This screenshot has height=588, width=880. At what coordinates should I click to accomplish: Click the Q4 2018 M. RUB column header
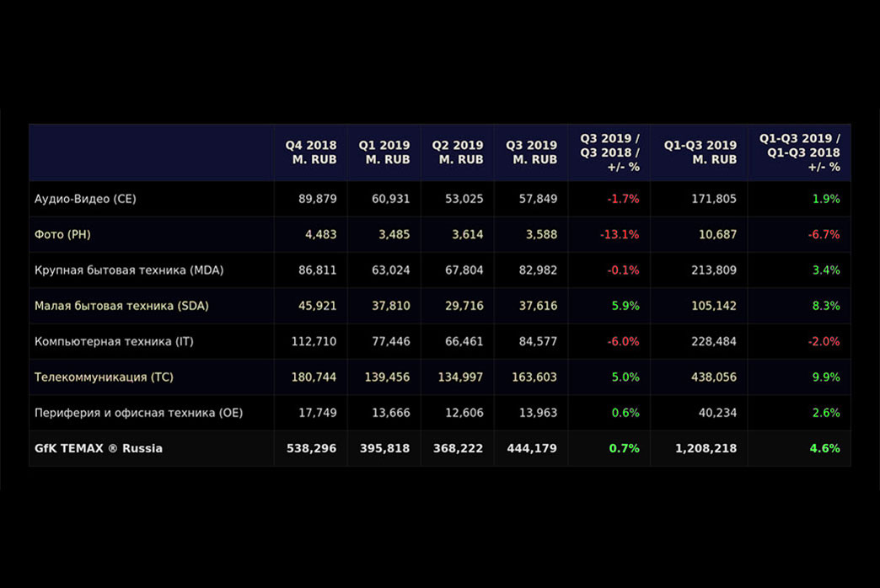click(311, 152)
